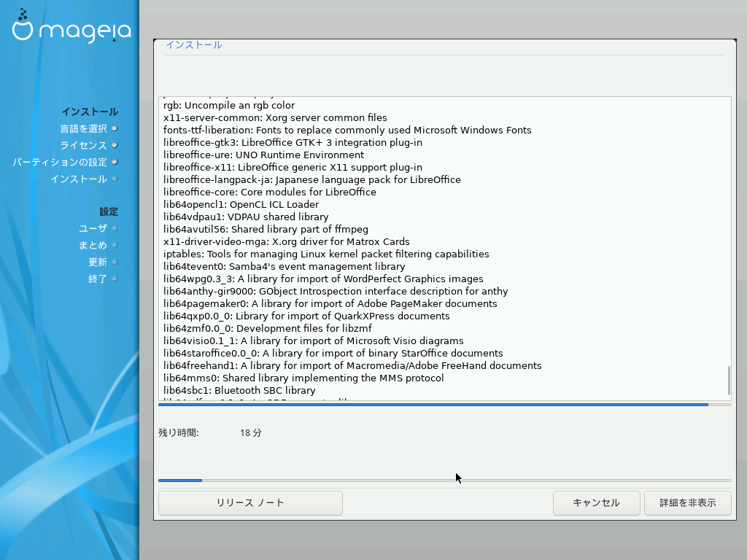Click the lib64vdpau1 package line
The image size is (747, 560).
246,217
